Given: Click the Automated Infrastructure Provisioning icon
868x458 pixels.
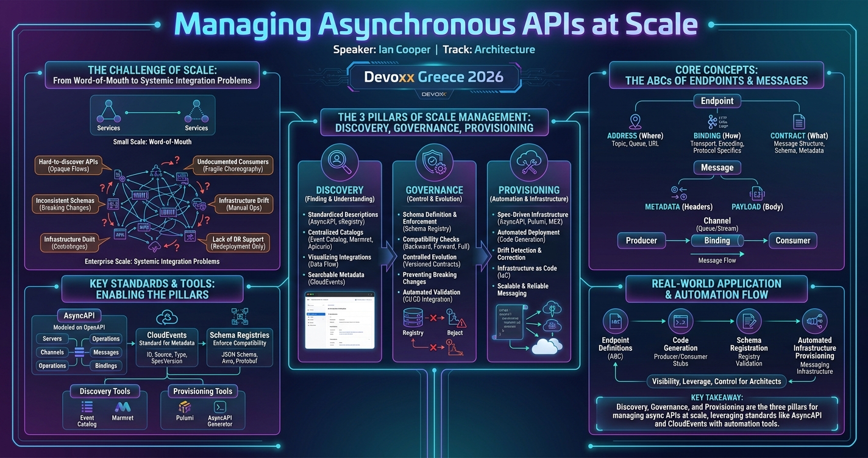Looking at the screenshot, I should point(814,322).
